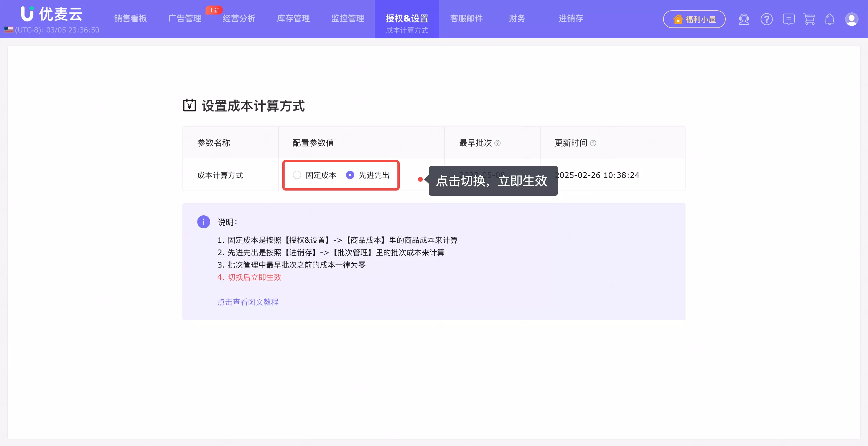This screenshot has height=446, width=868.
Task: Click the help icon next to 最早批次
Action: (497, 143)
